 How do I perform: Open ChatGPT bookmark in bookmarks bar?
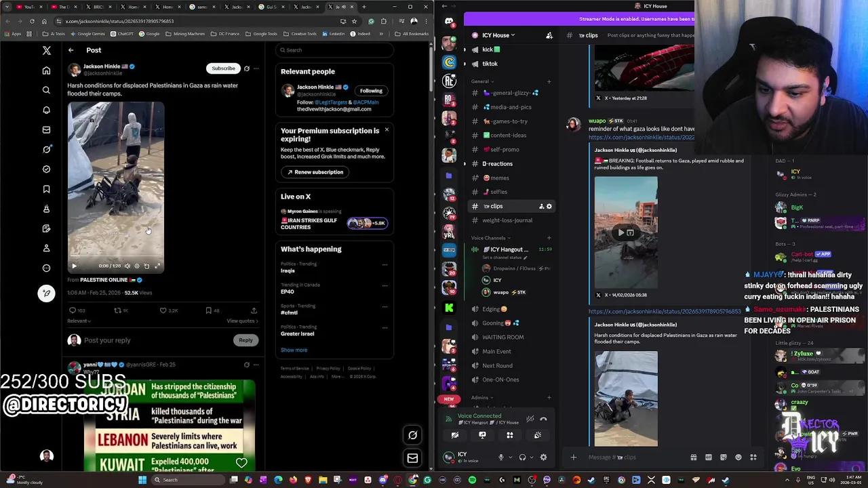pyautogui.click(x=122, y=34)
